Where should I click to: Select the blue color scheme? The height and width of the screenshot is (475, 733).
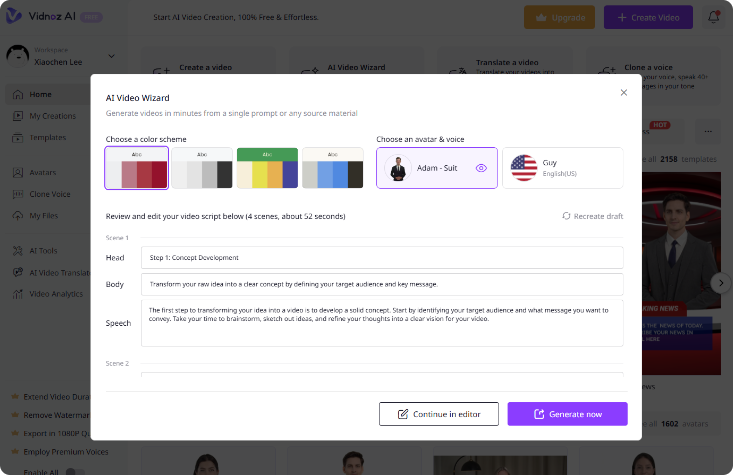[333, 168]
